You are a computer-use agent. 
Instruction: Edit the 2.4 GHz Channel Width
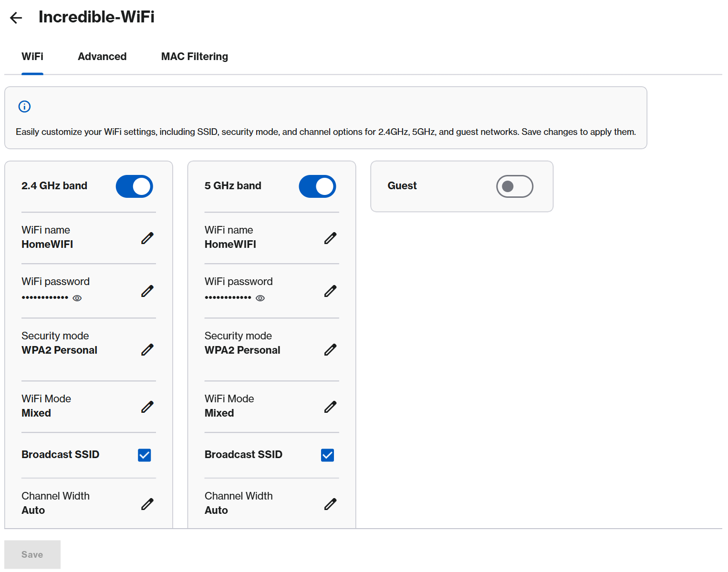(x=147, y=504)
